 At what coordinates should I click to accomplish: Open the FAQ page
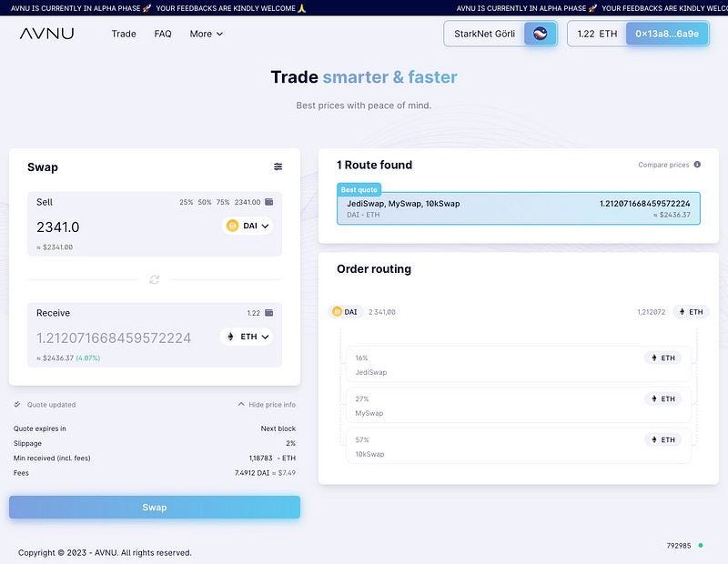(163, 34)
